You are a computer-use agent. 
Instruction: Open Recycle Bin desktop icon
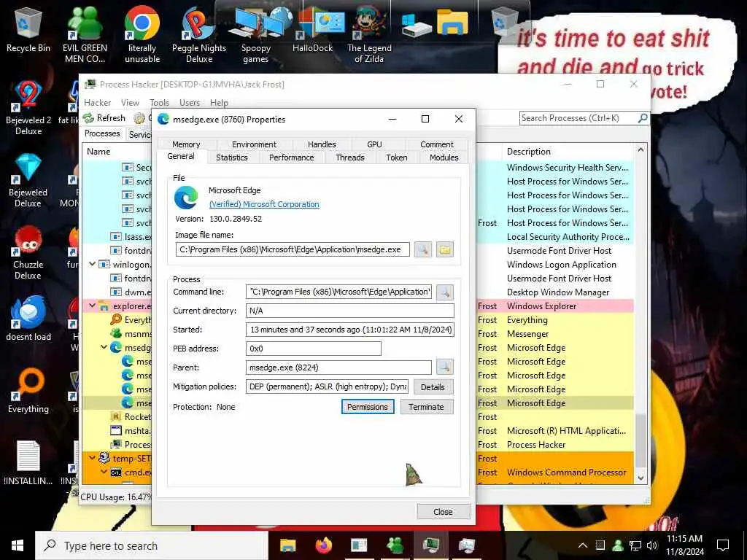[x=28, y=30]
